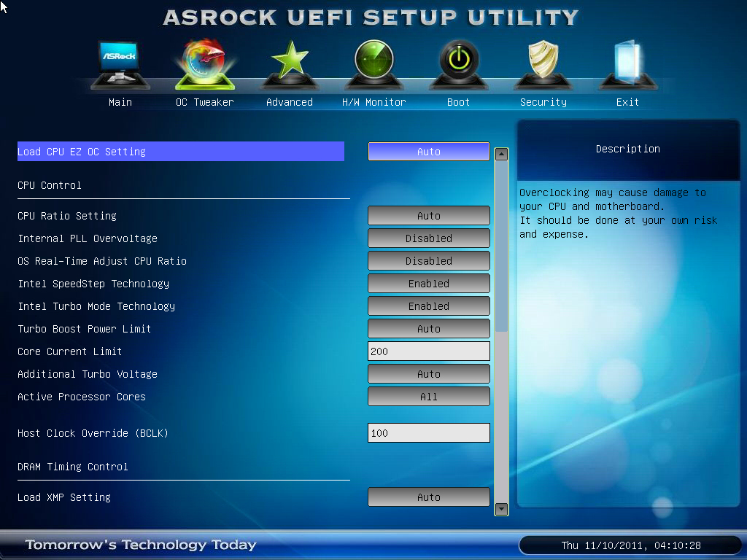The image size is (747, 560).
Task: Click the Exit door icon
Action: pyautogui.click(x=628, y=65)
